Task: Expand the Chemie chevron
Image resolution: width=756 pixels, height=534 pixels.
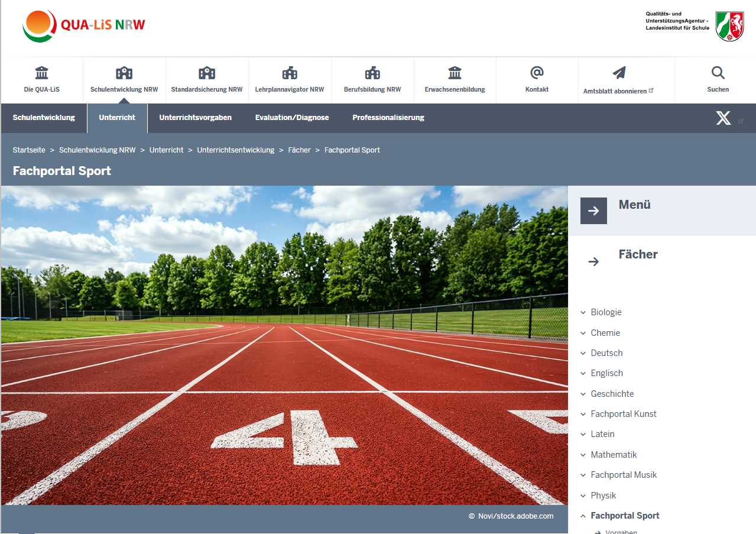Action: 583,333
